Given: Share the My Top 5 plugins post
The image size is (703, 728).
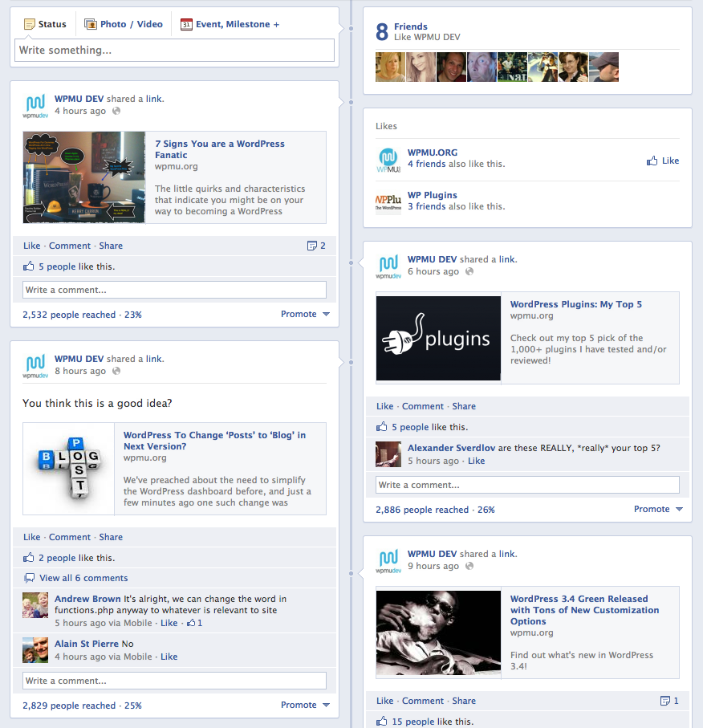Looking at the screenshot, I should pyautogui.click(x=464, y=406).
